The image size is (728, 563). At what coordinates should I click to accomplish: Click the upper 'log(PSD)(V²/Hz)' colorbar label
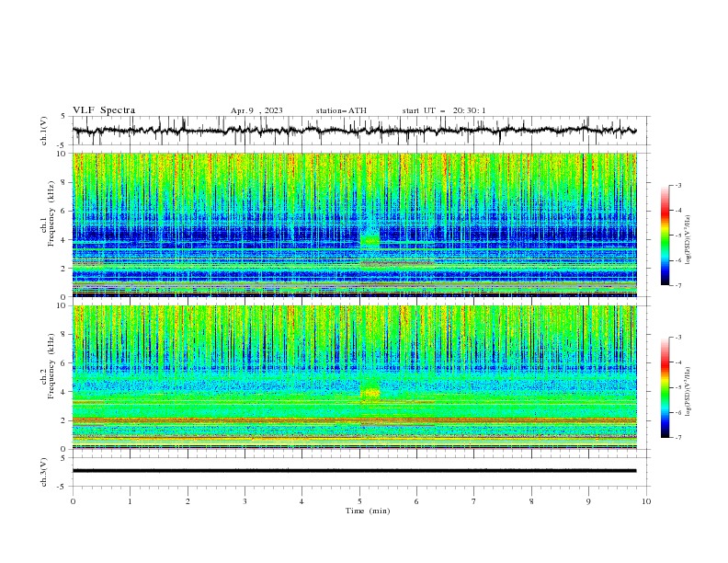pyautogui.click(x=688, y=240)
